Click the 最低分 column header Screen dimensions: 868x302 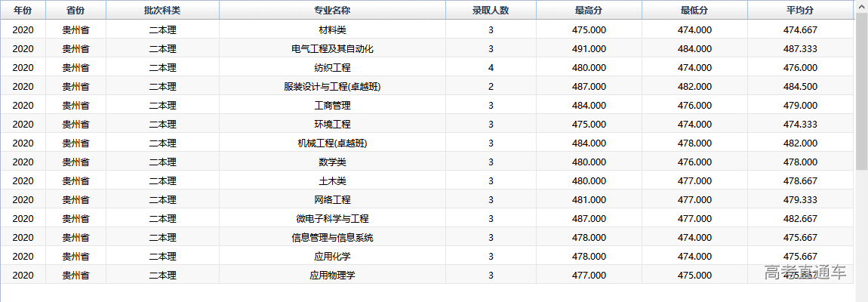pos(694,11)
